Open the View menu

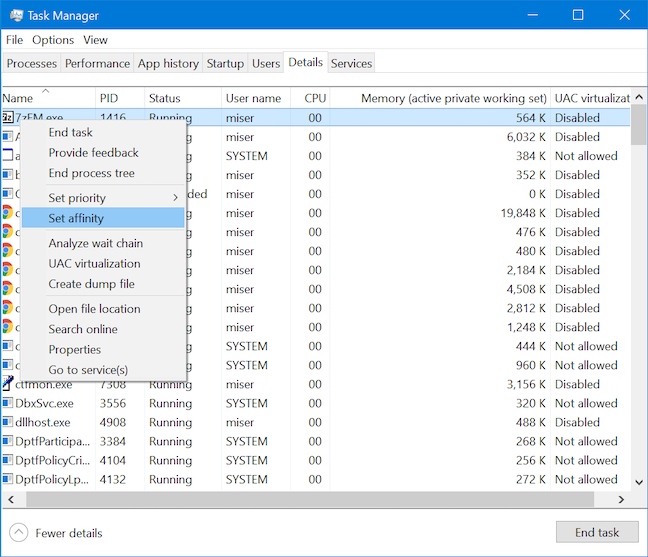[x=95, y=40]
